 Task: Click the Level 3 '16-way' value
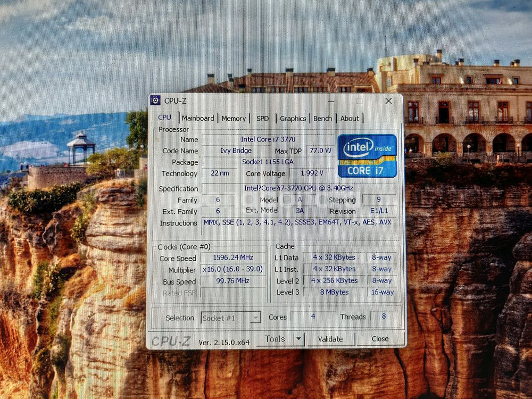coord(383,292)
